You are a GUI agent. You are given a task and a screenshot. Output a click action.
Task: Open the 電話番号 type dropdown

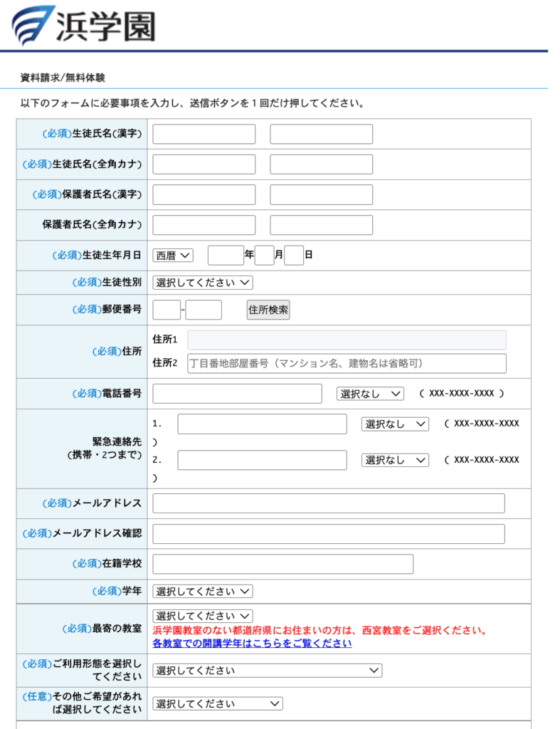coord(370,394)
